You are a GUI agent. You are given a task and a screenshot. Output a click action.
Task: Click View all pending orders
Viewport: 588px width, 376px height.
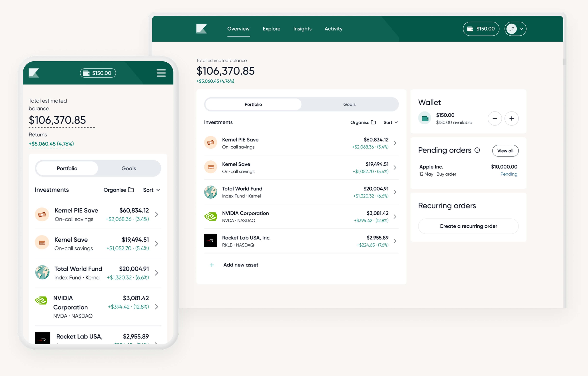point(505,151)
